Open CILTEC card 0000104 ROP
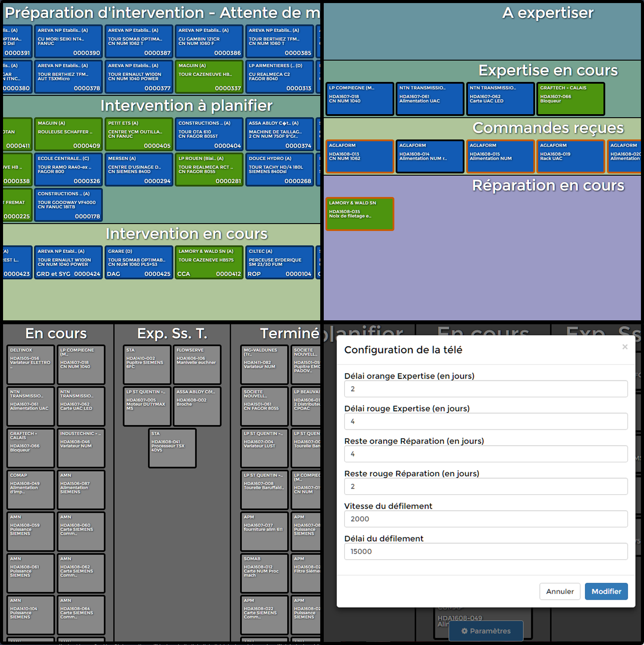The image size is (644, 645). [280, 262]
